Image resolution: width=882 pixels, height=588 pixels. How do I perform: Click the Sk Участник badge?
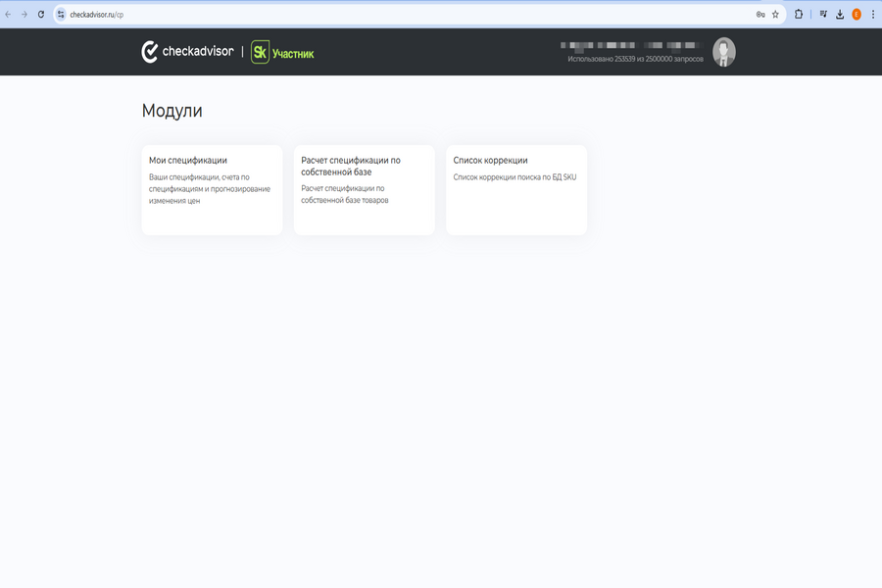(282, 53)
